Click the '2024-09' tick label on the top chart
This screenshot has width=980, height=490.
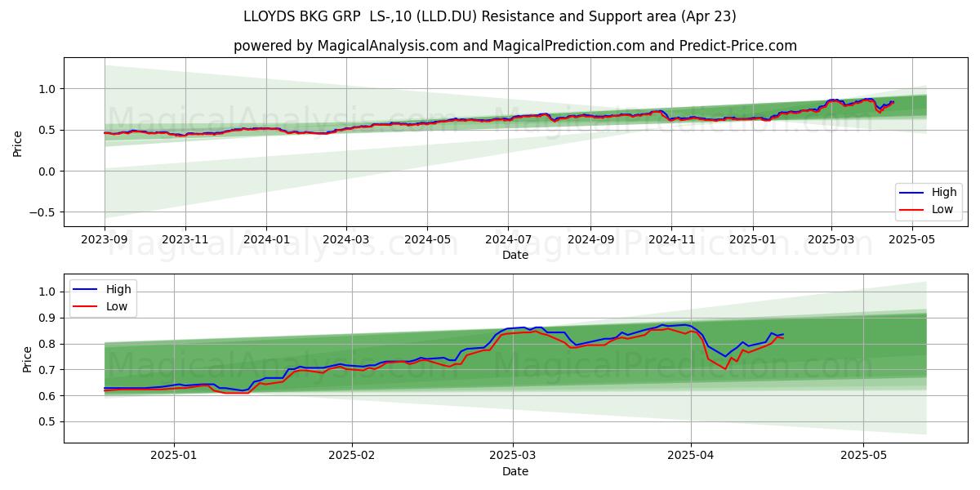pyautogui.click(x=590, y=240)
